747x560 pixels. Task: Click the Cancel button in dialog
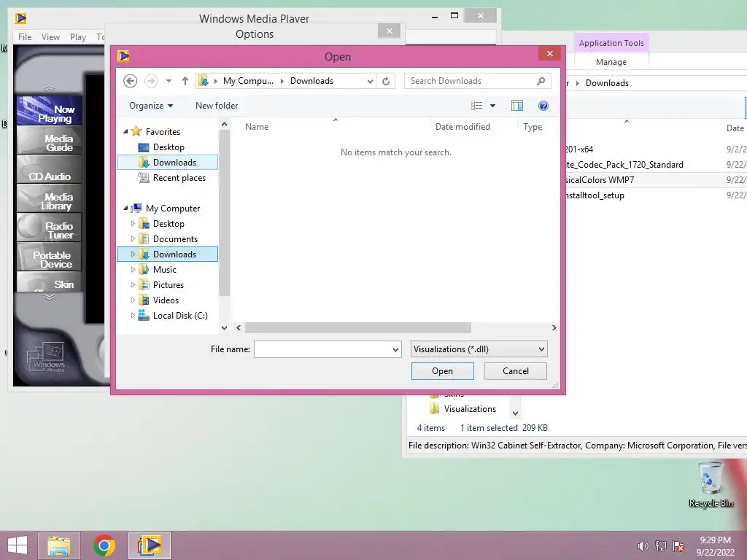(516, 371)
